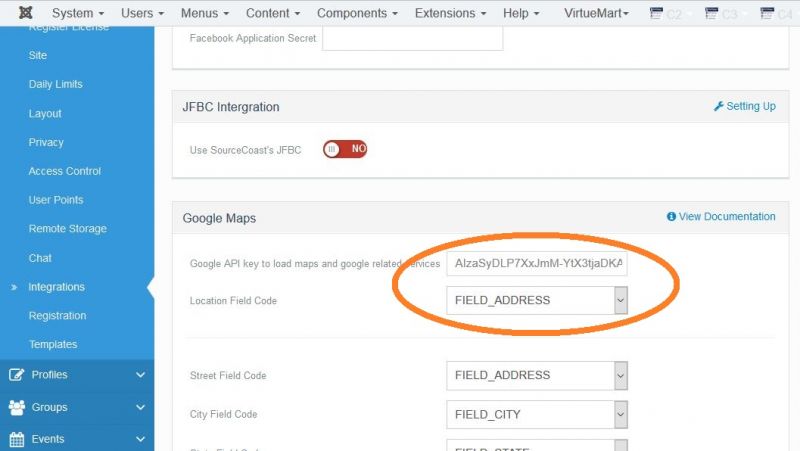
Task: Open User Points in sidebar
Action: (x=56, y=200)
